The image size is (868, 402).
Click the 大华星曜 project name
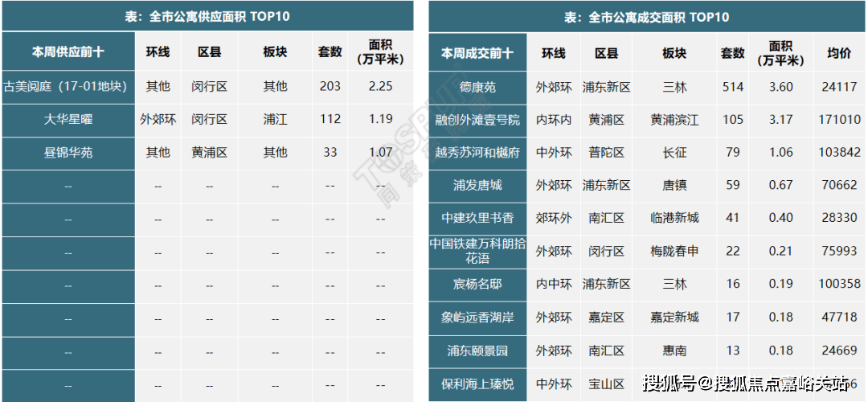pyautogui.click(x=68, y=120)
